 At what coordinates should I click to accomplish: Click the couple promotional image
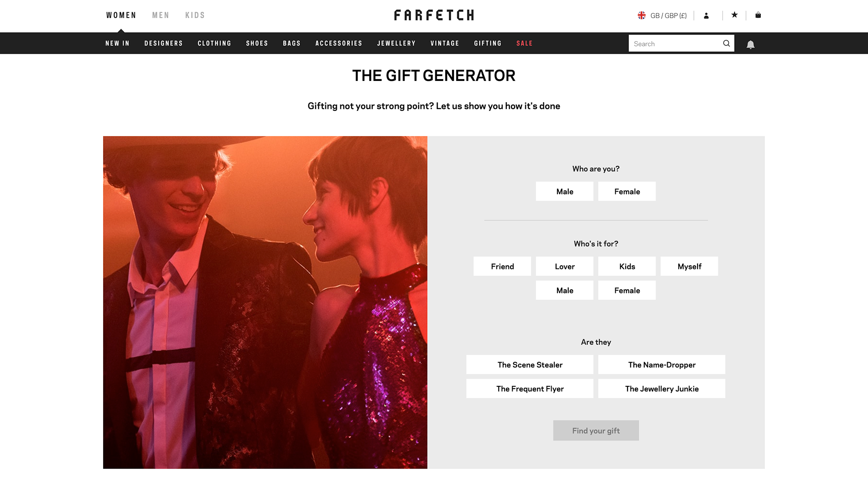[265, 302]
